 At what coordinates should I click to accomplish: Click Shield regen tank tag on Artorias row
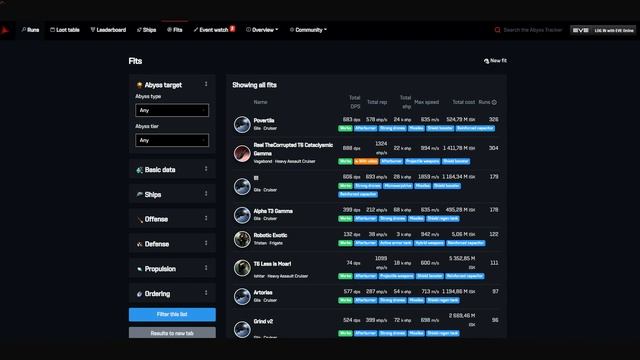pos(443,300)
